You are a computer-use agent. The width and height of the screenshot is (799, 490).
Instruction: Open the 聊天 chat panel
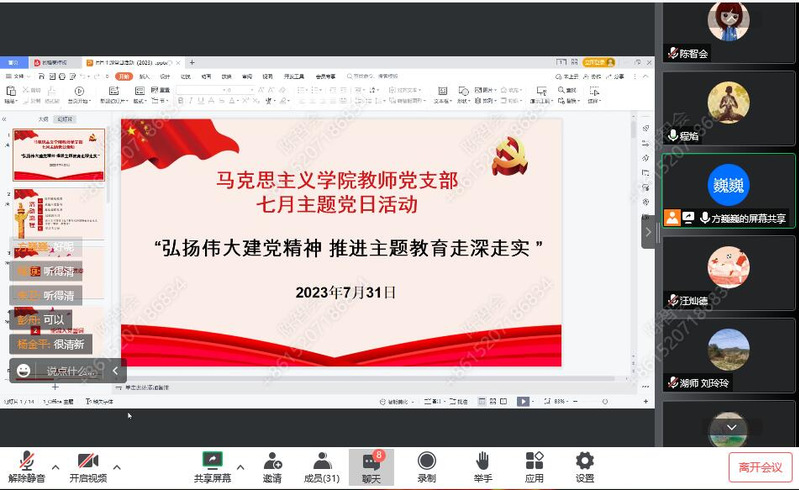(371, 466)
